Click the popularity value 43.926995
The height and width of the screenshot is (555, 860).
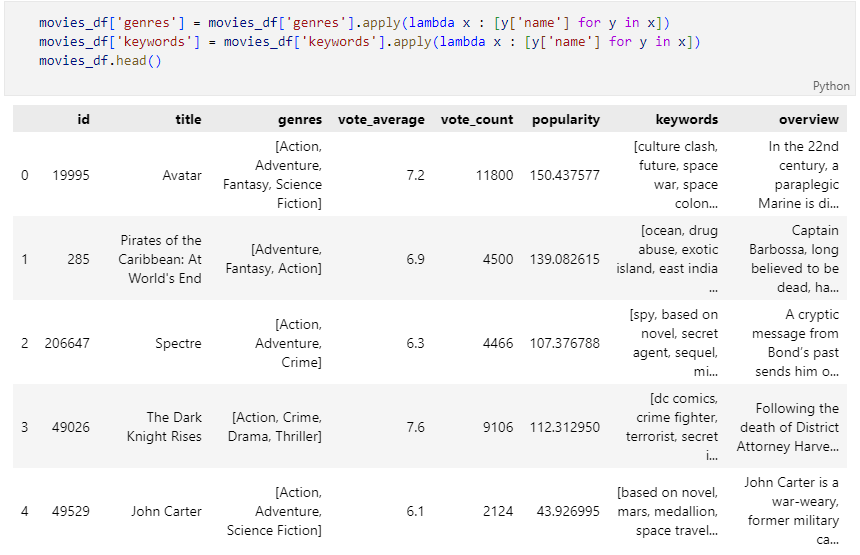pos(568,511)
